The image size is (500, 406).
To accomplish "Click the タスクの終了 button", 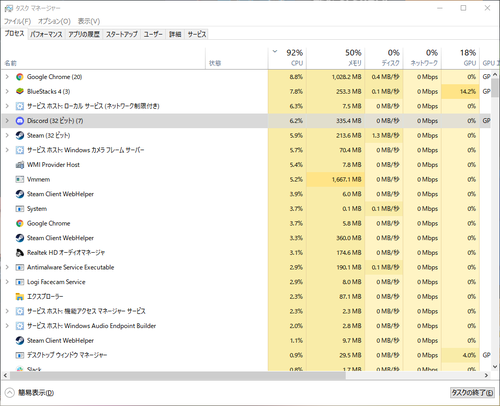I will (472, 393).
